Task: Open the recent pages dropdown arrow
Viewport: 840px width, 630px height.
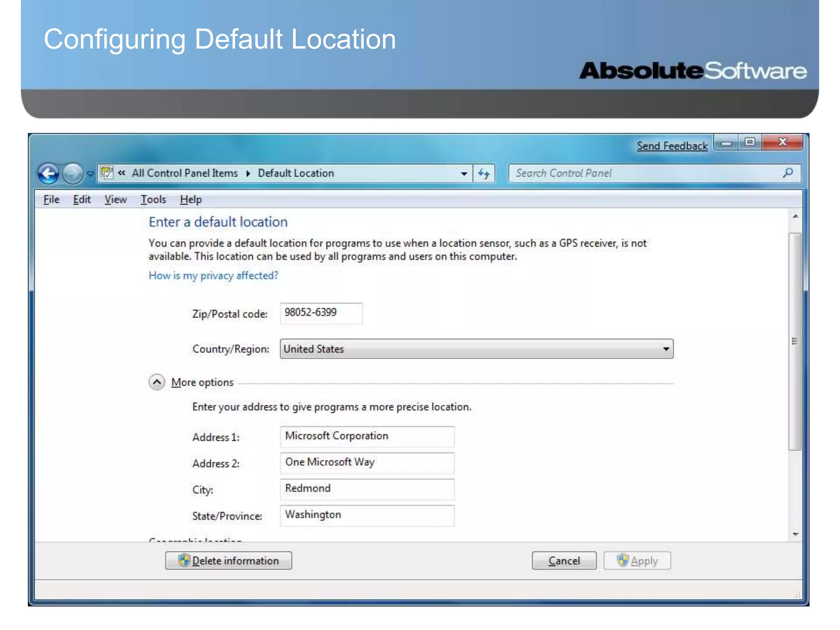Action: 90,174
